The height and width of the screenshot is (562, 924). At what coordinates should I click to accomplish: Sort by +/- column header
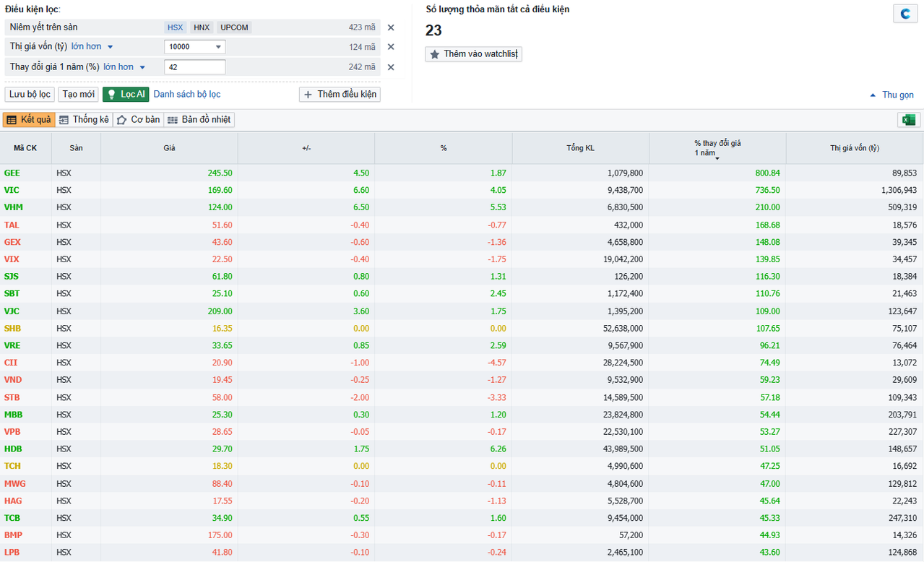306,148
